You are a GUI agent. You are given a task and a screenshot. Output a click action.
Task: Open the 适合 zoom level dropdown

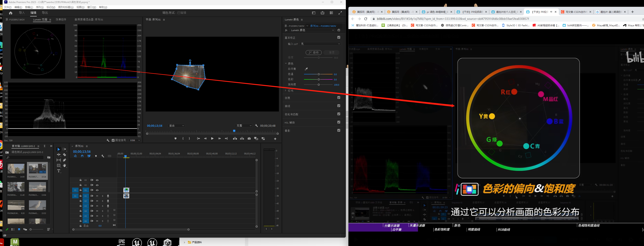click(176, 126)
